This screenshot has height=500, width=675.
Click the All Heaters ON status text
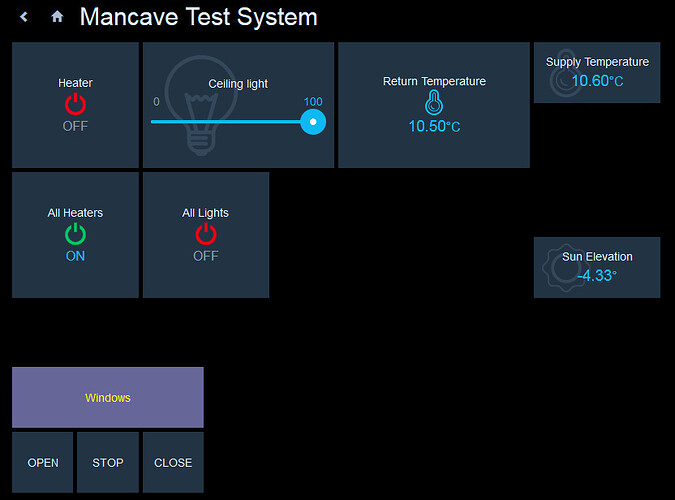pyautogui.click(x=75, y=256)
